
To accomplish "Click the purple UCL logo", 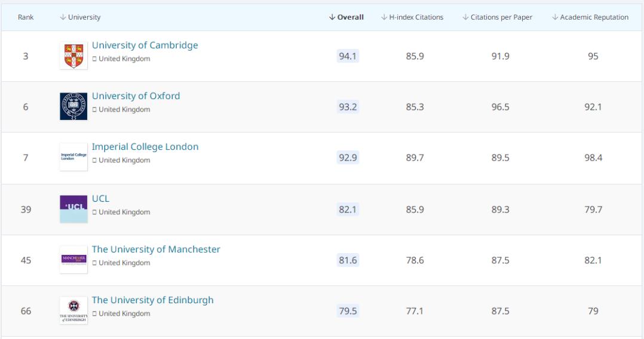I will [x=73, y=208].
